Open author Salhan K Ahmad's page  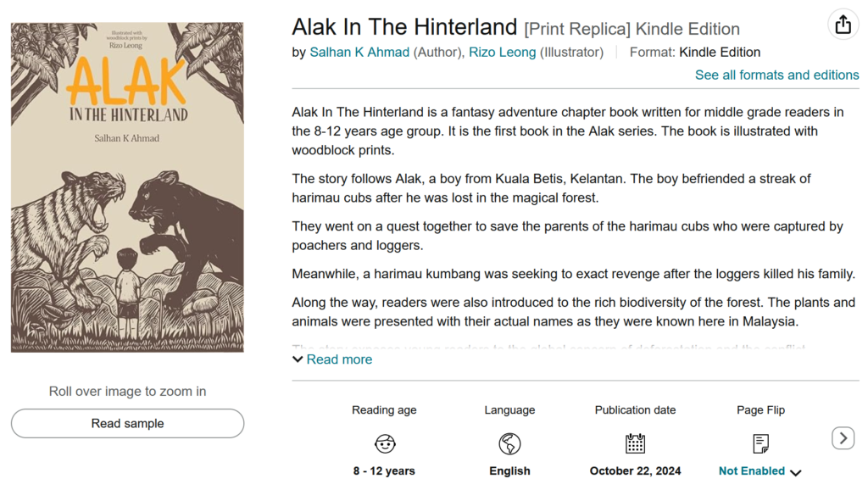(x=359, y=52)
